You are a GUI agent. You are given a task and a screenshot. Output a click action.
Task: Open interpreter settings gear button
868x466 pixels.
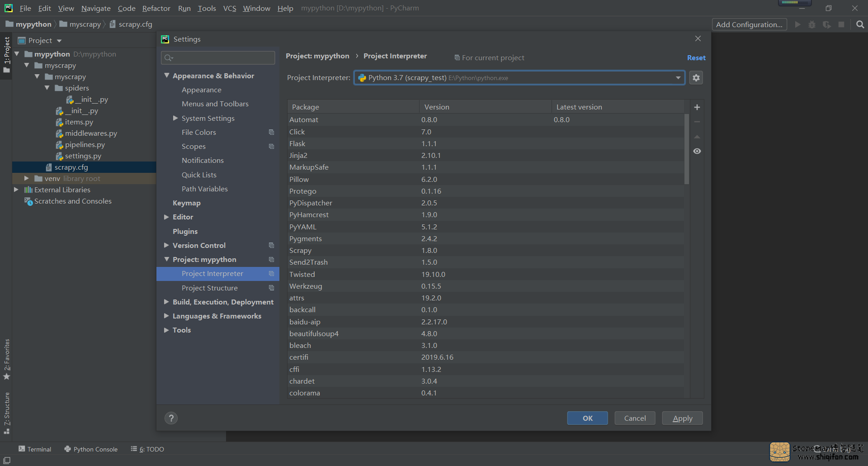pos(696,78)
